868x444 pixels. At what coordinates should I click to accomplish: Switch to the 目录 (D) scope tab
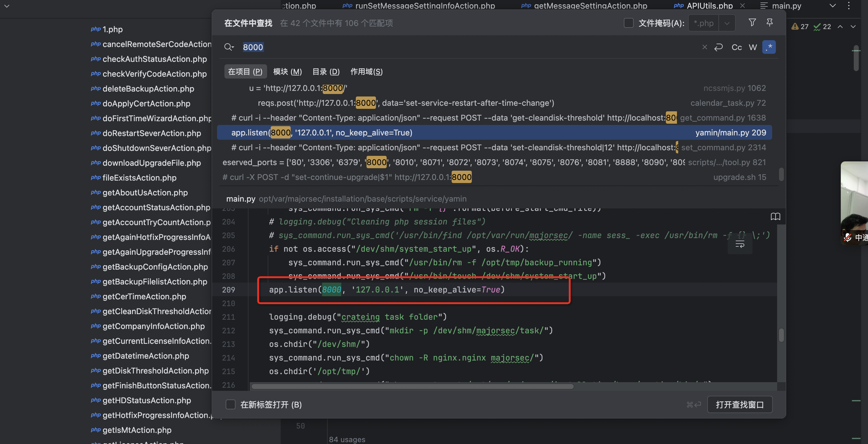click(326, 72)
